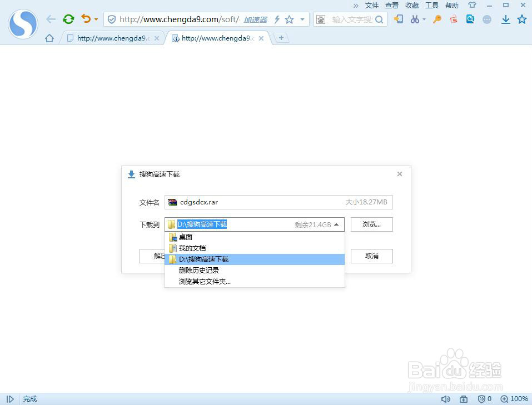Viewport: 532px width, 405px height.
Task: Click the orange undo-close arrow icon
Action: tap(86, 19)
